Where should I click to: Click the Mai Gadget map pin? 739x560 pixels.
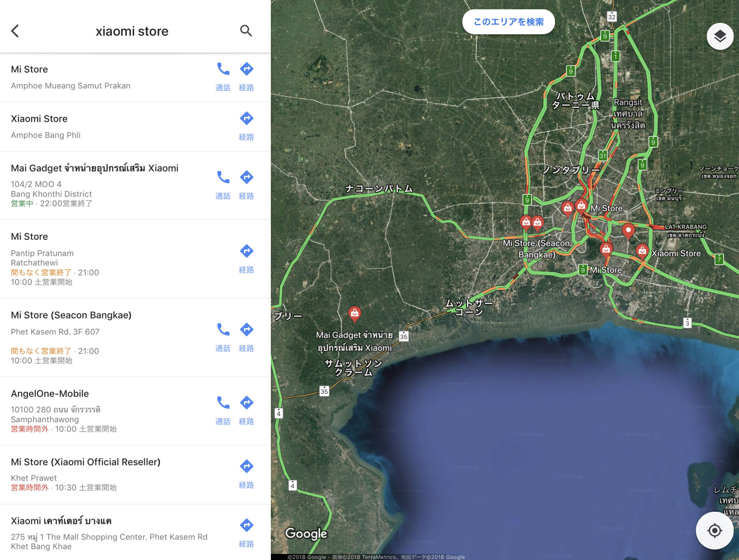point(354,313)
